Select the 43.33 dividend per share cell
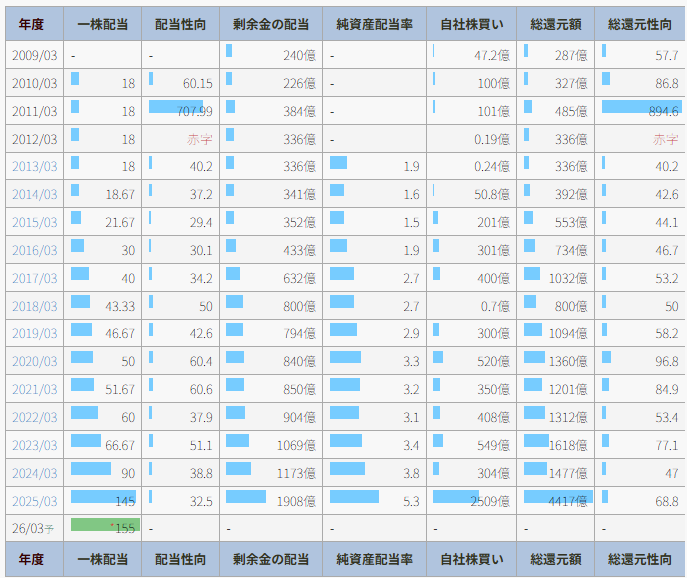Screen dimensions: 687x578 (x=102, y=306)
